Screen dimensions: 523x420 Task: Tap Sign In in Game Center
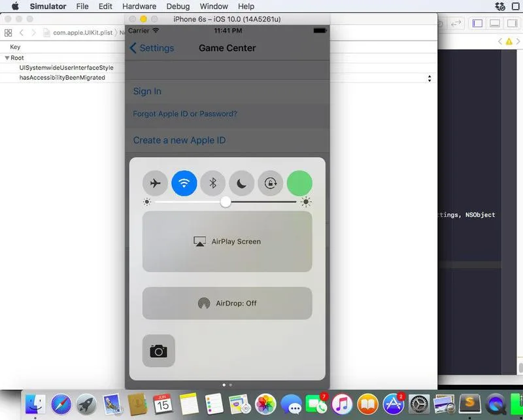click(147, 91)
